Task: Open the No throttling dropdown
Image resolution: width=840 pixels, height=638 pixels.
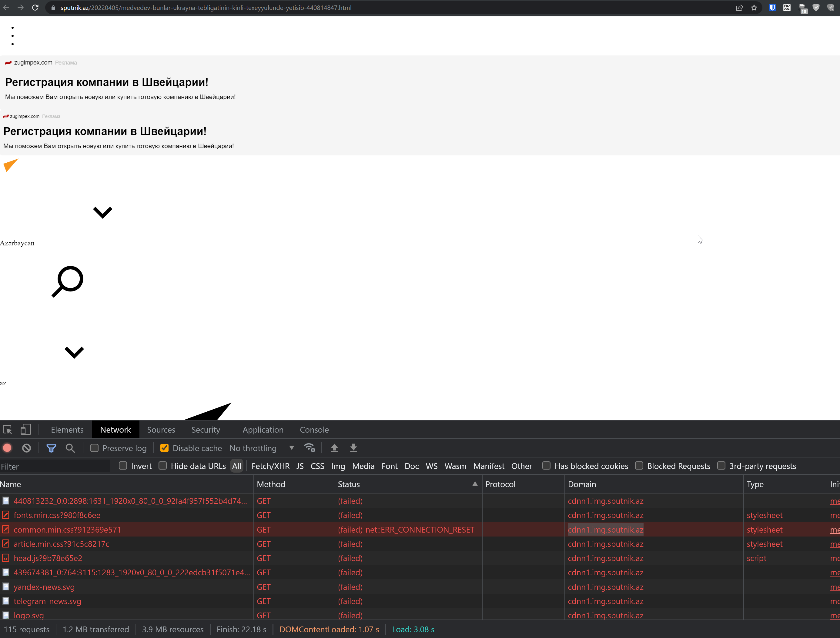Action: [262, 448]
